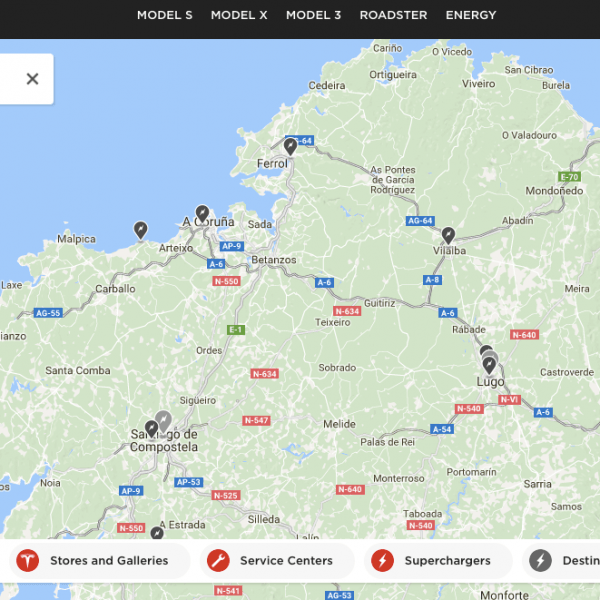Open the MODEL 3 menu item
The image size is (600, 600).
click(313, 15)
